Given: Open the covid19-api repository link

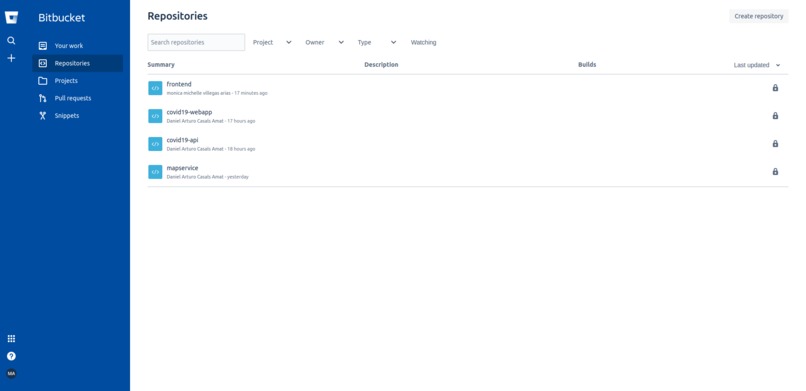Looking at the screenshot, I should 182,140.
